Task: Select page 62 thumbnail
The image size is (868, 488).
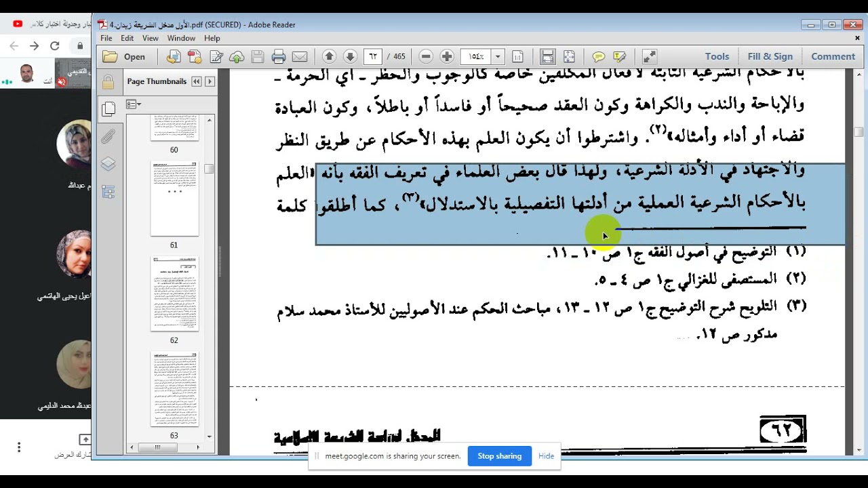Action: click(x=174, y=293)
